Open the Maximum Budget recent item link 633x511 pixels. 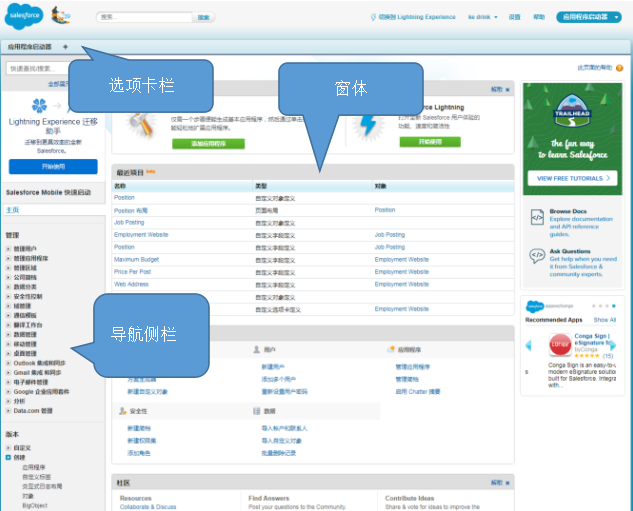[136, 260]
